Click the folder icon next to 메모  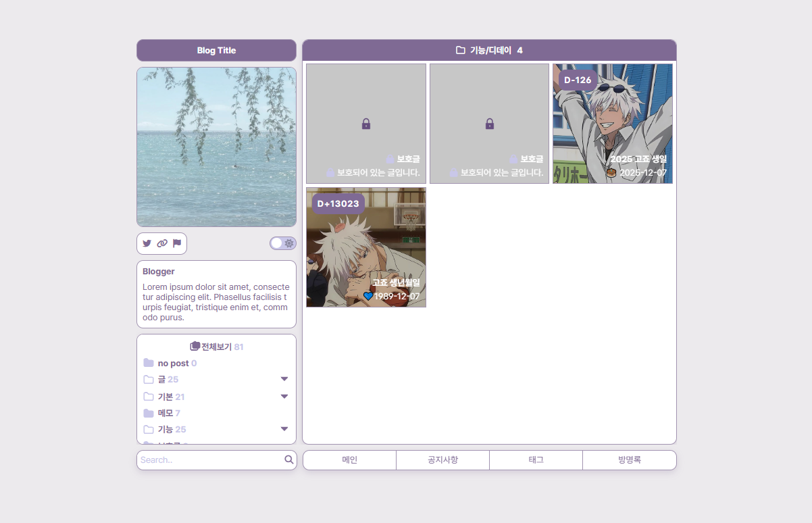click(x=149, y=413)
